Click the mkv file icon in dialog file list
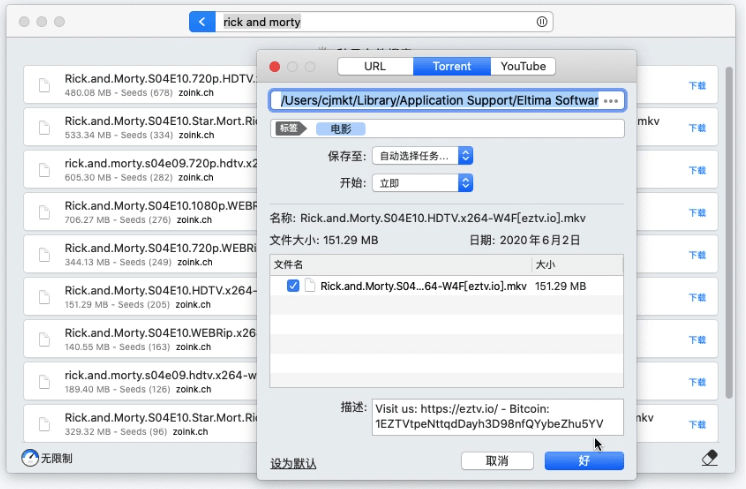Screen dimensions: 746x489 [310, 285]
